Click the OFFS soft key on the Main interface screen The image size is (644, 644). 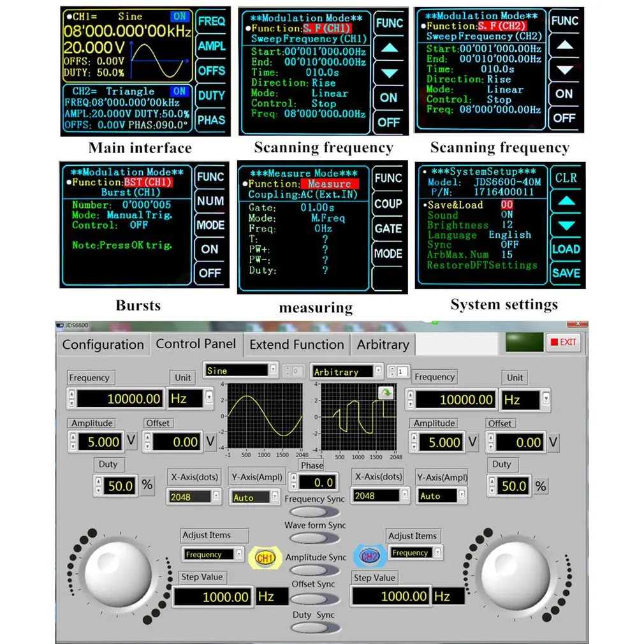pyautogui.click(x=212, y=71)
